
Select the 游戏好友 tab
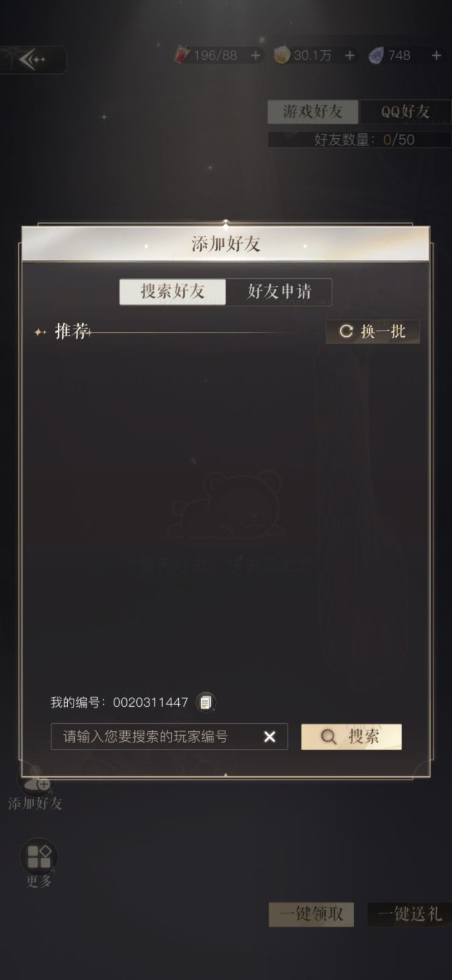tap(313, 112)
